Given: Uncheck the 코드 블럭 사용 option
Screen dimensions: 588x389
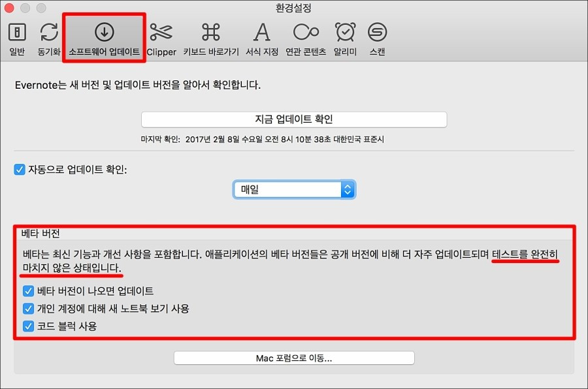Looking at the screenshot, I should click(x=27, y=326).
